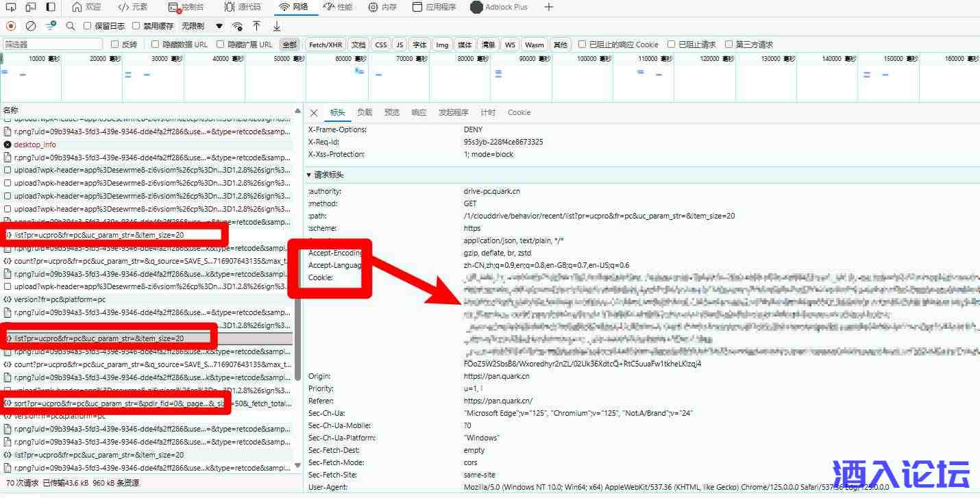The height and width of the screenshot is (498, 980).
Task: Tick the 第三方请求 checkbox
Action: tap(729, 45)
